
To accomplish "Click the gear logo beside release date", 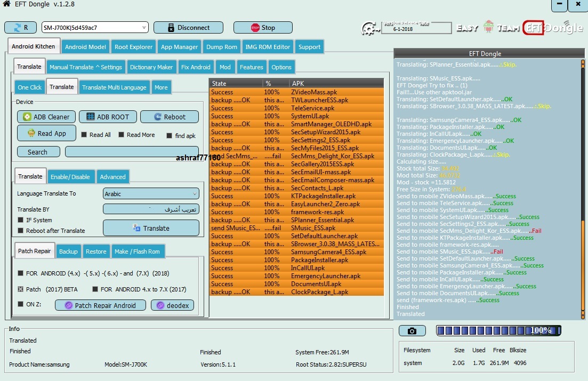I will coord(369,28).
